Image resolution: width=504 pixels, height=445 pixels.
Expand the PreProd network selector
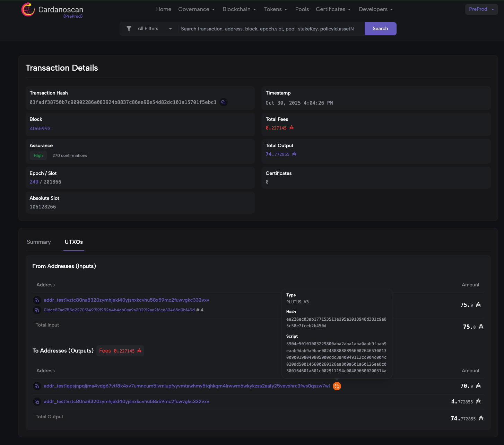coord(481,9)
